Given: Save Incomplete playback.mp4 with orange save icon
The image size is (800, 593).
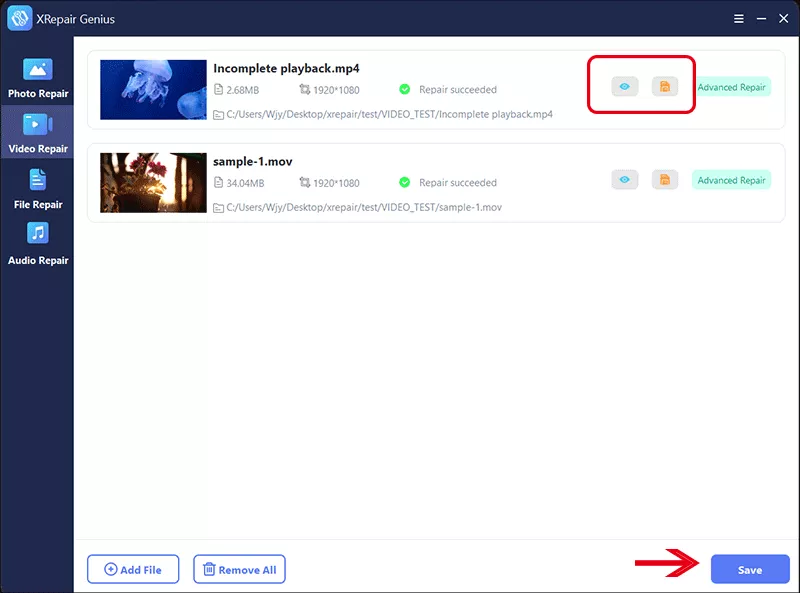Looking at the screenshot, I should click(665, 87).
